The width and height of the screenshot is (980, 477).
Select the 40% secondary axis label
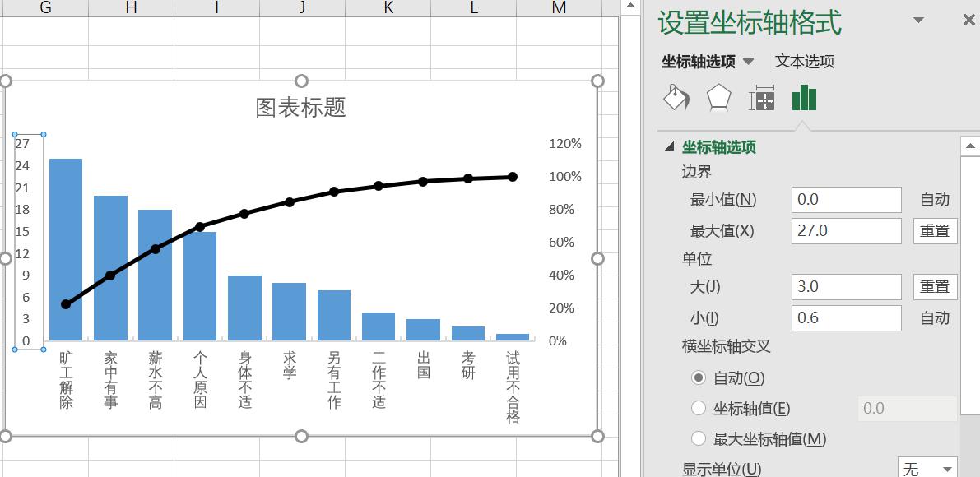click(561, 276)
